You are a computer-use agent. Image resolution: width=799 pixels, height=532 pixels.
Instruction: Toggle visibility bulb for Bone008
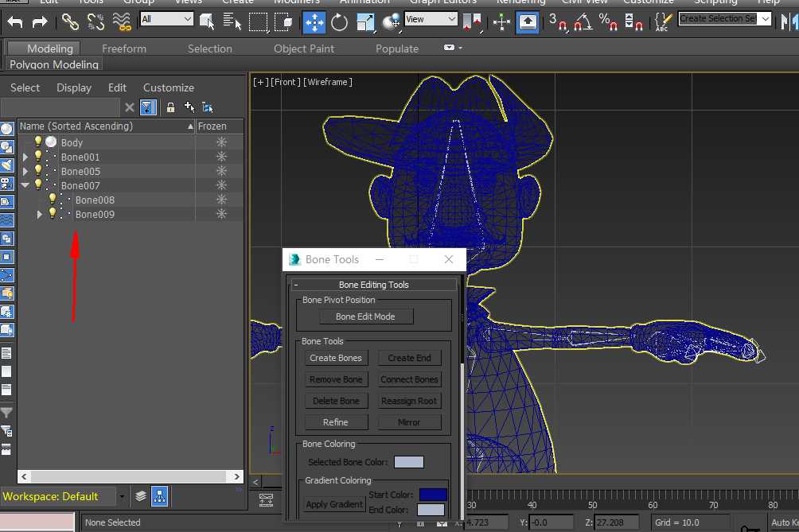coord(53,199)
